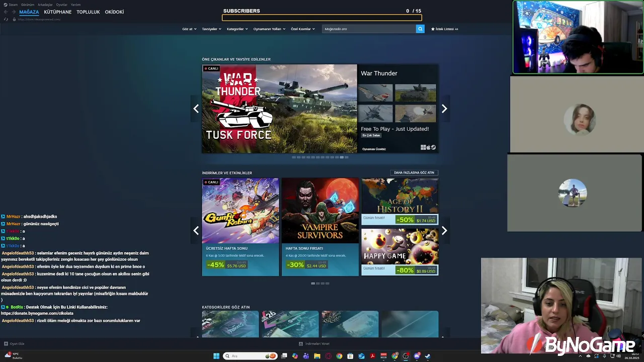The image size is (644, 362).
Task: Show next featured game carousel item
Action: 444,109
